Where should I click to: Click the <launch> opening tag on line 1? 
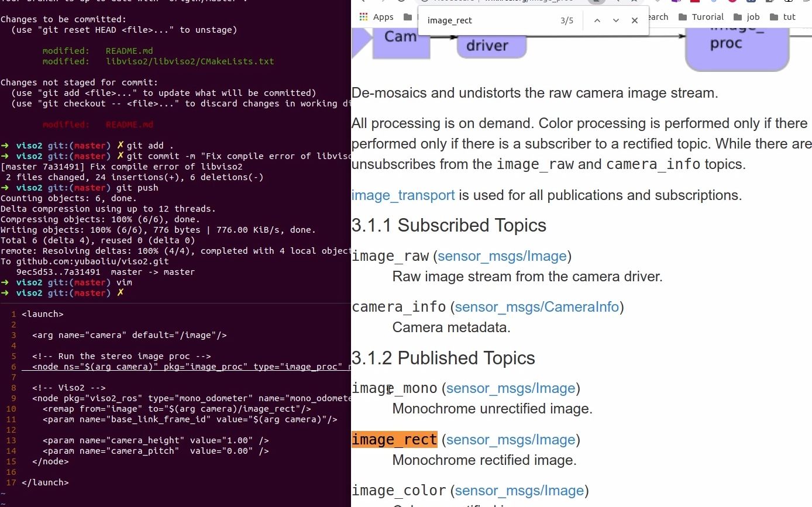click(x=43, y=314)
